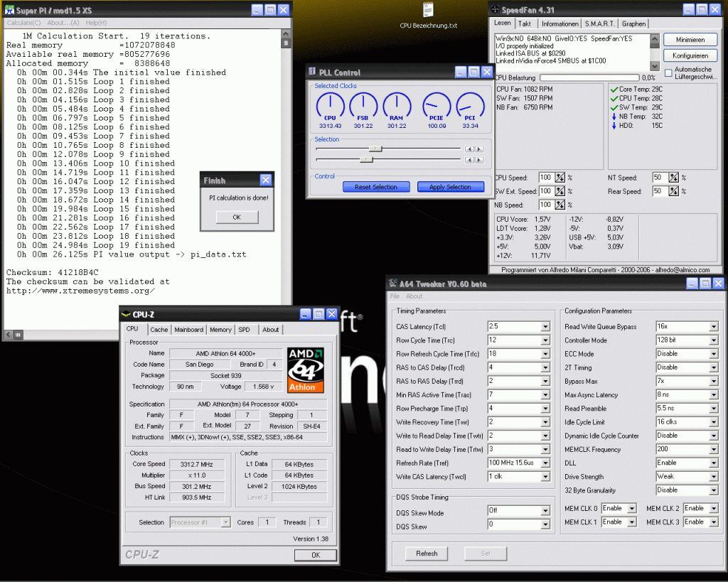Open the SPD tab in CPU-Z
728x582 pixels.
click(x=245, y=330)
